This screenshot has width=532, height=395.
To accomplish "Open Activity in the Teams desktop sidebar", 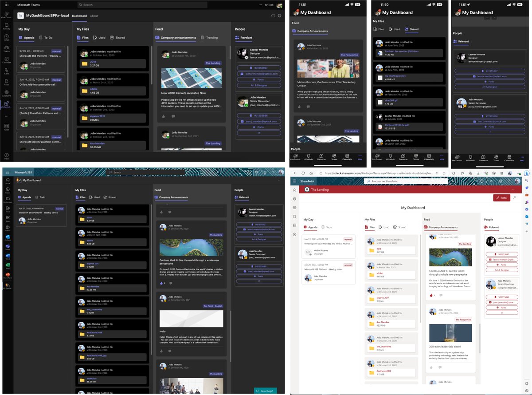I will tap(6, 26).
